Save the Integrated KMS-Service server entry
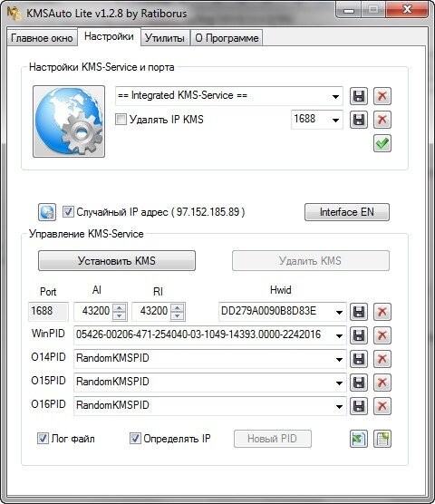This screenshot has width=435, height=504. tap(359, 96)
